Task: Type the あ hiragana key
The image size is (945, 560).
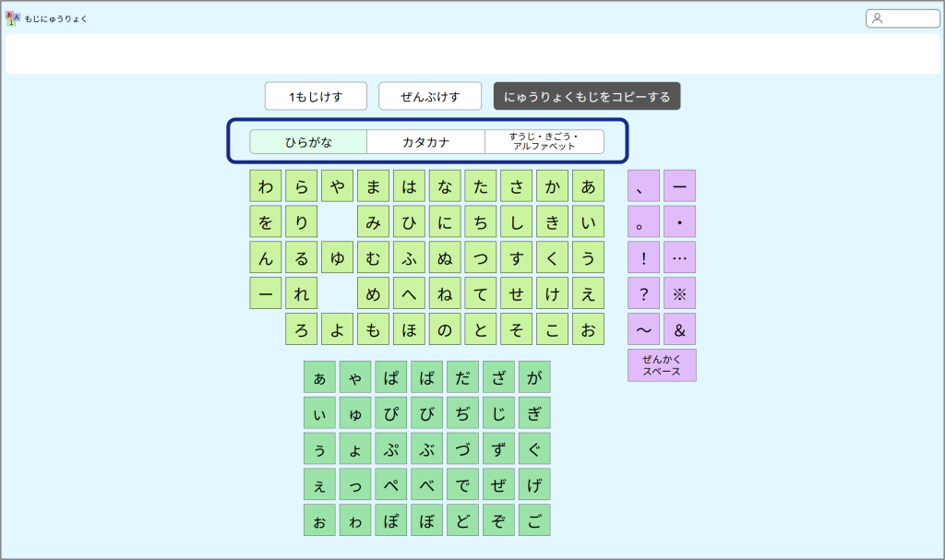Action: pos(588,186)
